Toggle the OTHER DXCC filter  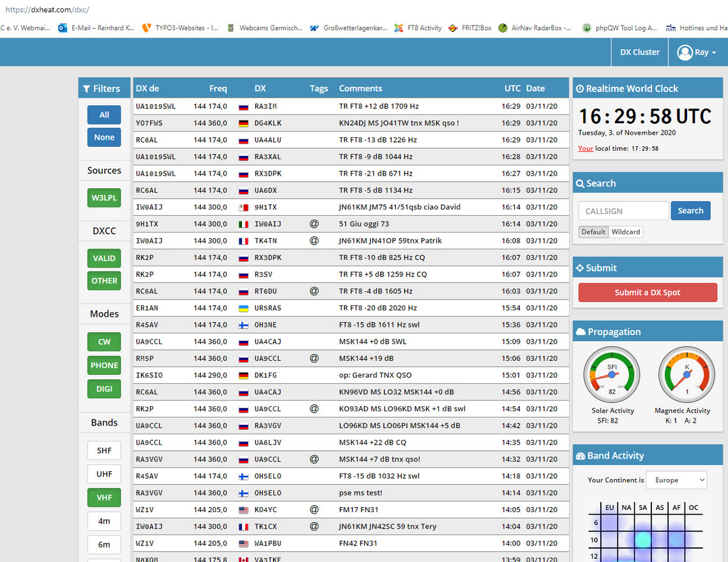104,280
